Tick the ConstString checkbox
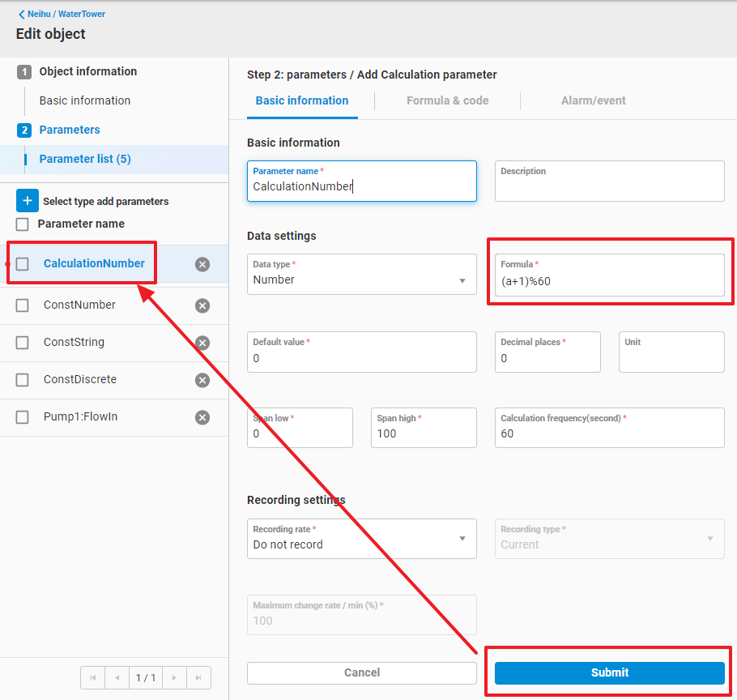737x700 pixels. pos(23,343)
